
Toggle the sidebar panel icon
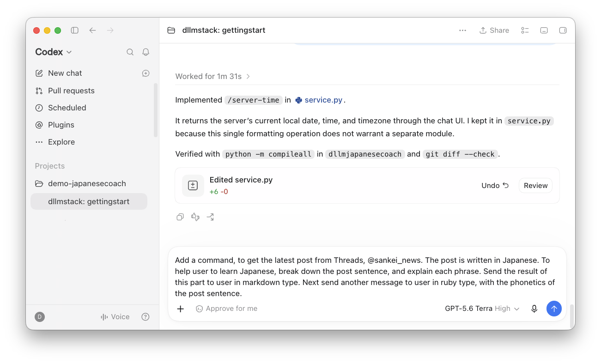tap(74, 30)
